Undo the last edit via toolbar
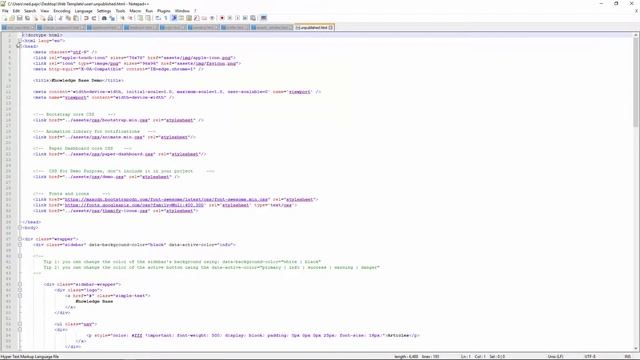Viewport: 640px width, 360px height. click(x=86, y=18)
